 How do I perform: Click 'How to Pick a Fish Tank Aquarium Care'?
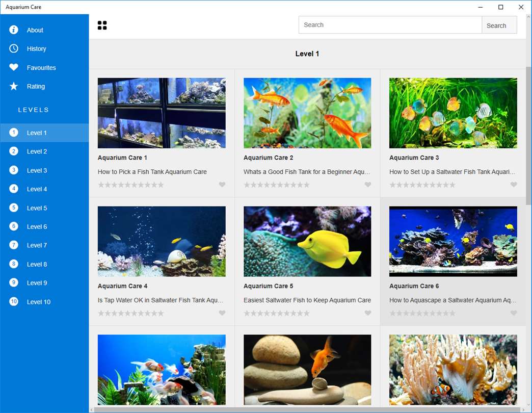[152, 172]
